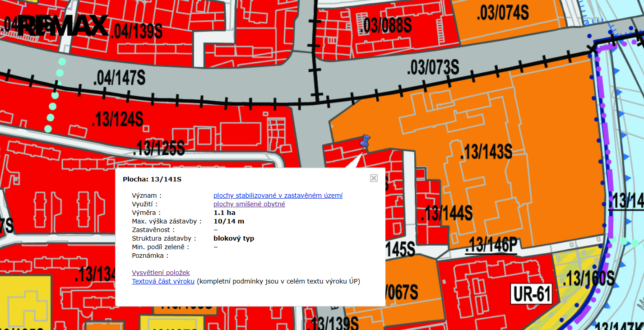The height and width of the screenshot is (330, 644).
Task: Click the street labeled .13/125S
Action: click(158, 148)
